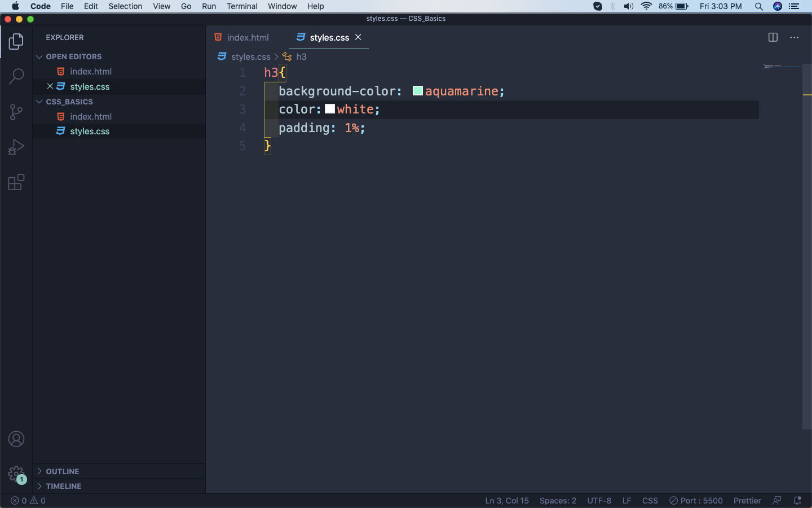Click the white color swatch
This screenshot has width=812, height=508.
330,109
